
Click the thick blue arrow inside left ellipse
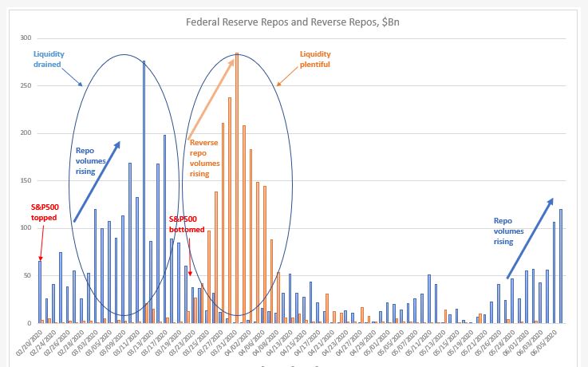click(x=97, y=181)
